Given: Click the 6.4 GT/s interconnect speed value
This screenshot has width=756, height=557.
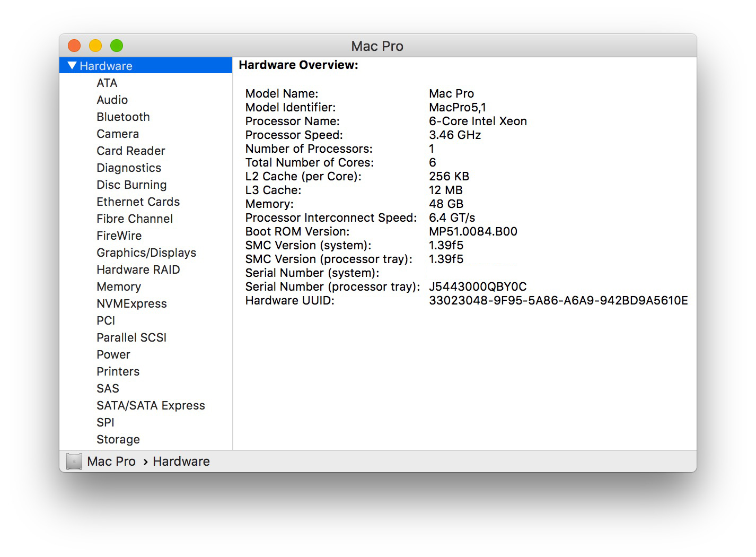Looking at the screenshot, I should click(x=452, y=218).
